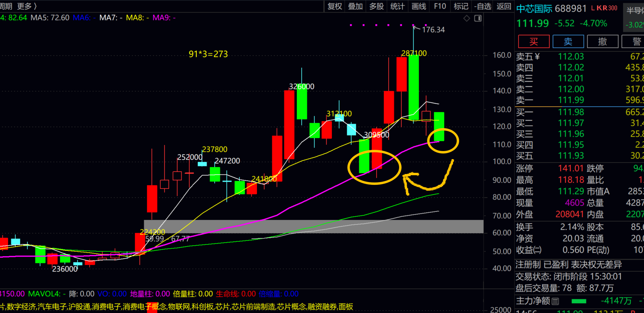Select the 买五 price 111.93

pos(571,155)
